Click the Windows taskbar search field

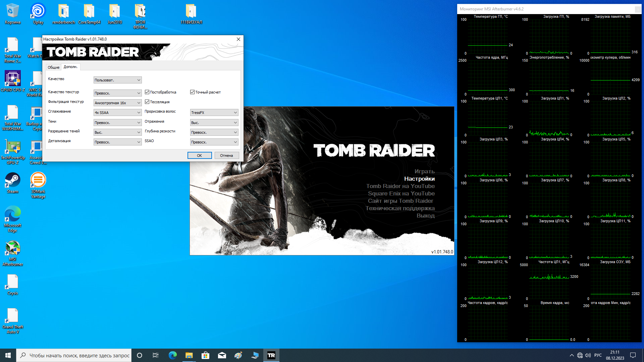pos(79,355)
